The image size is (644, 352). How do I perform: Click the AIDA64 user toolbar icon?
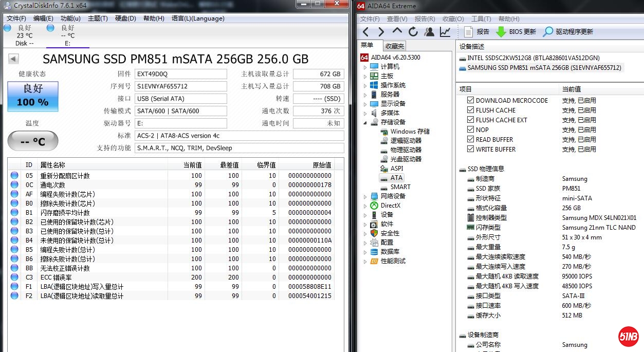coord(429,32)
